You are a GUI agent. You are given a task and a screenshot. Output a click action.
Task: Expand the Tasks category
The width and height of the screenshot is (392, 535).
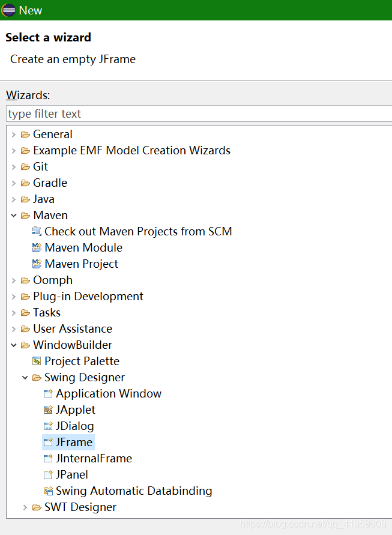pos(14,313)
